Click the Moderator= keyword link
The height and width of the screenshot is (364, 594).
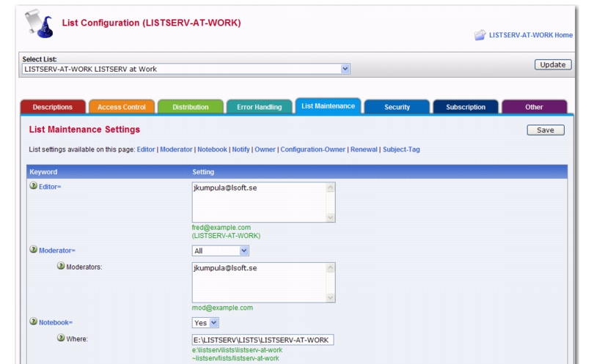pyautogui.click(x=56, y=250)
